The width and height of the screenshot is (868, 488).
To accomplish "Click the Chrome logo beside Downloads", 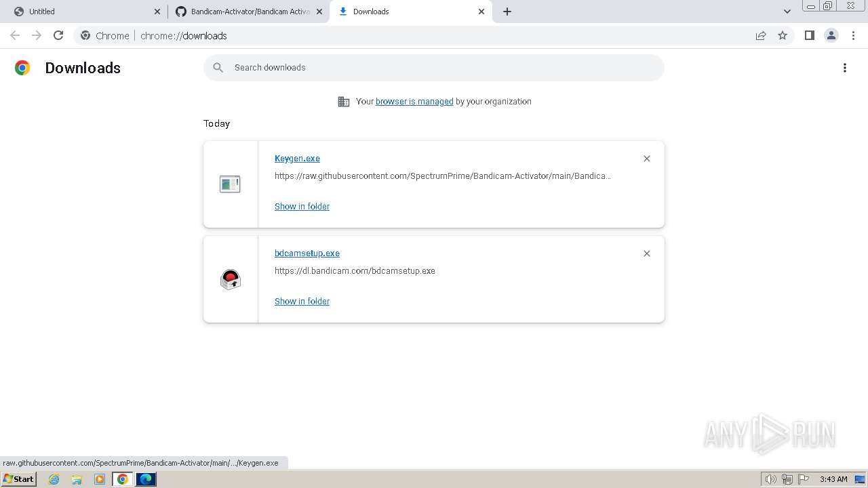I will (x=22, y=68).
